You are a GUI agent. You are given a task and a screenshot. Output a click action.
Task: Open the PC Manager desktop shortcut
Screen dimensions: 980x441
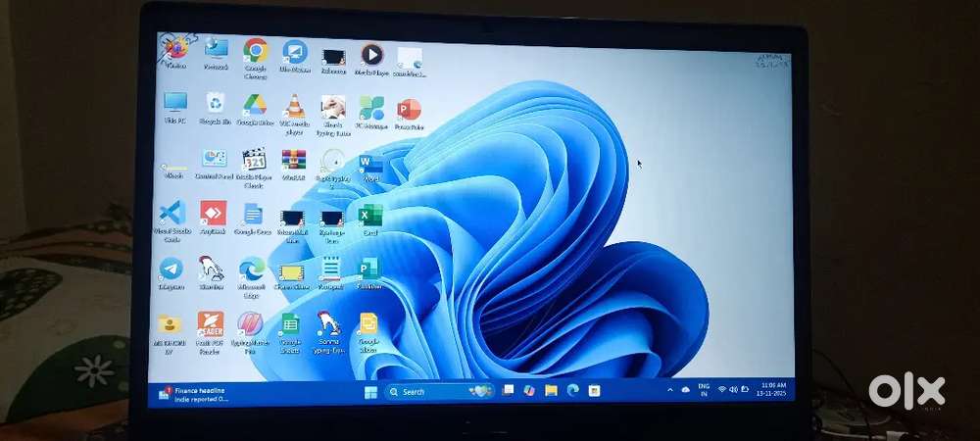(x=371, y=113)
